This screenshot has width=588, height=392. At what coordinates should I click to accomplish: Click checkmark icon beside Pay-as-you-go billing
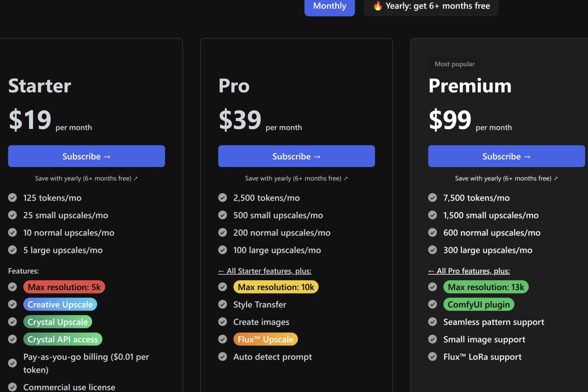[x=13, y=363]
